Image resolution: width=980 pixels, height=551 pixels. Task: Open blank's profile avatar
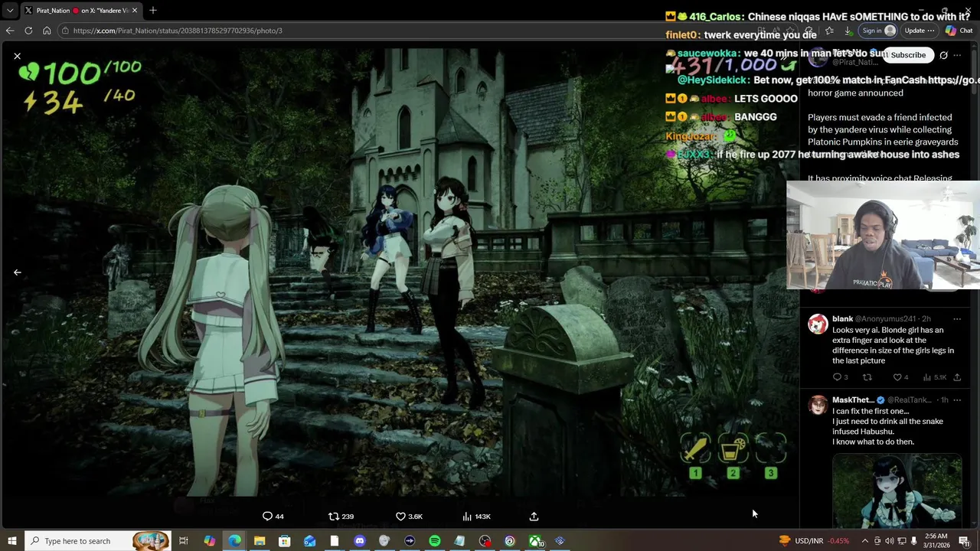coord(818,324)
